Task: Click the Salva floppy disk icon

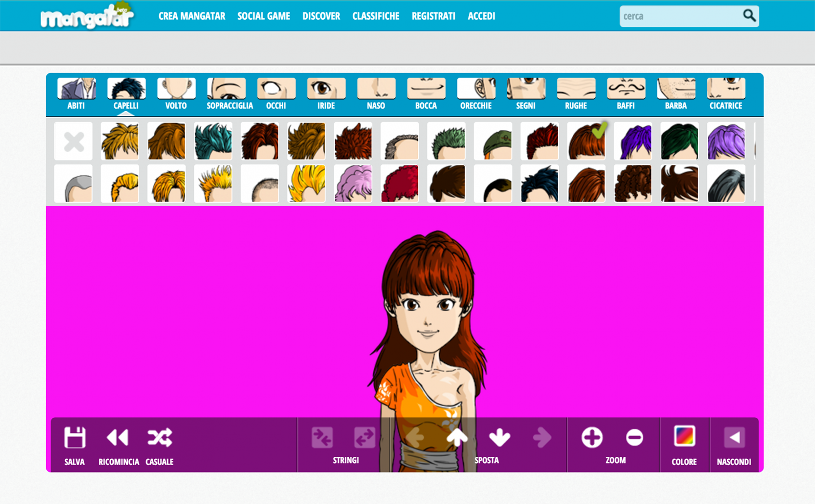Action: [74, 437]
